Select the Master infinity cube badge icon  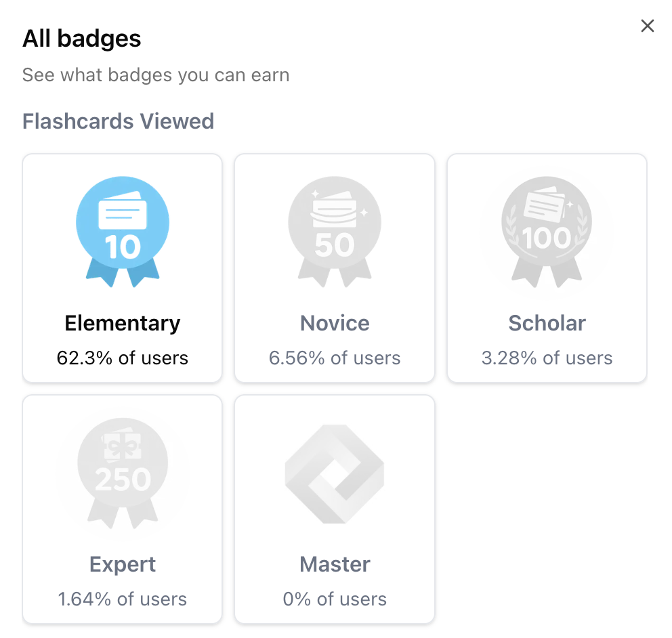click(334, 474)
